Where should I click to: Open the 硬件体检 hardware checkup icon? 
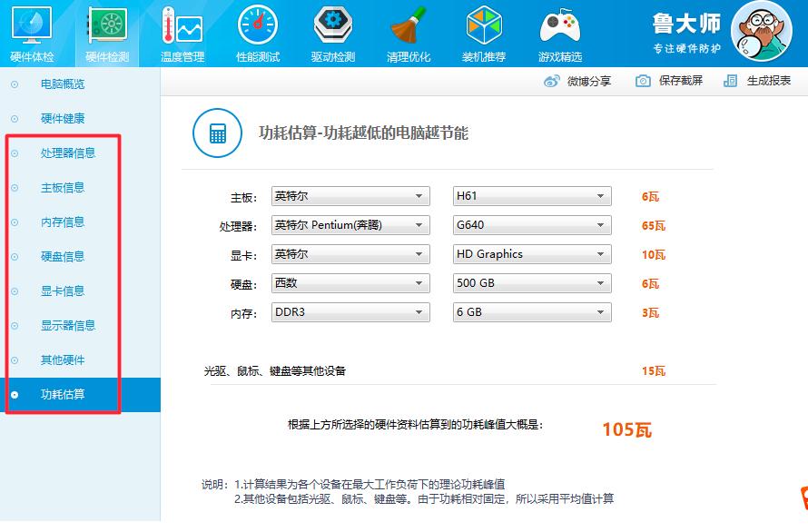(x=32, y=27)
